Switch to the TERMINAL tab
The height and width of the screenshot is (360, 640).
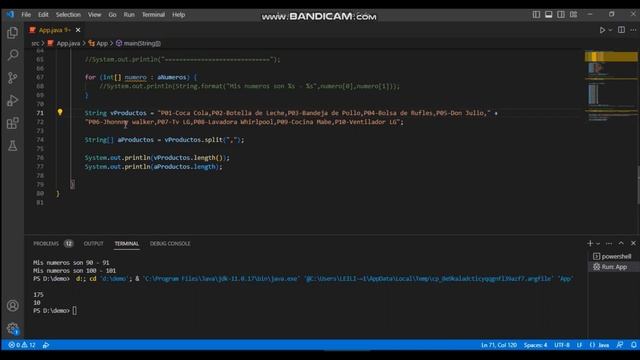click(x=127, y=244)
